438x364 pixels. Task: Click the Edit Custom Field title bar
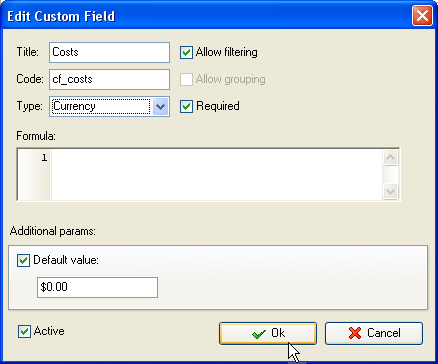point(207,16)
